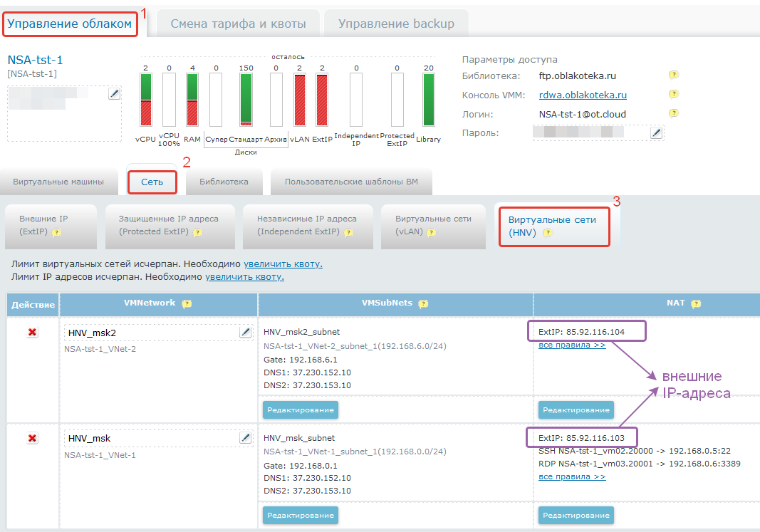Click the Стандарт disk usage bar
The width and height of the screenshot is (760, 532).
(x=246, y=100)
